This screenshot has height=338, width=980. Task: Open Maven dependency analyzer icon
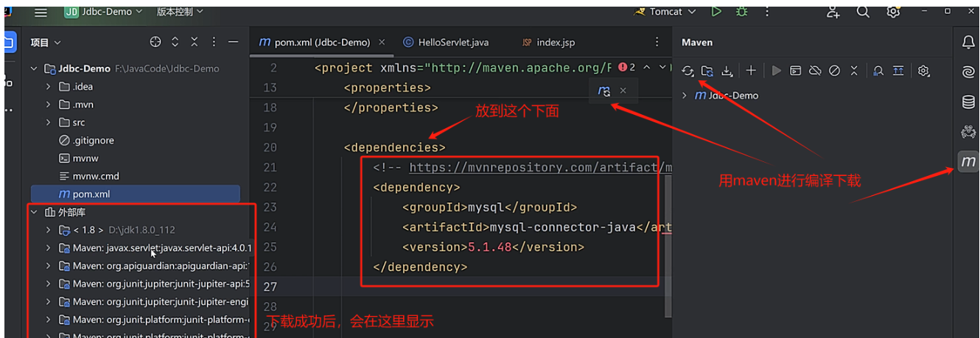tap(878, 71)
